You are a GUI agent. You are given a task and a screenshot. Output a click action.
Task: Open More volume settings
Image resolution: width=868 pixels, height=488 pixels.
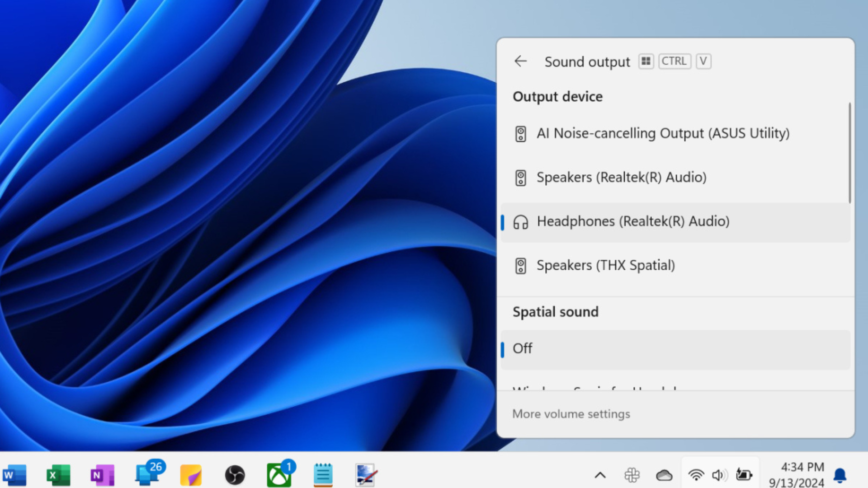[571, 413]
